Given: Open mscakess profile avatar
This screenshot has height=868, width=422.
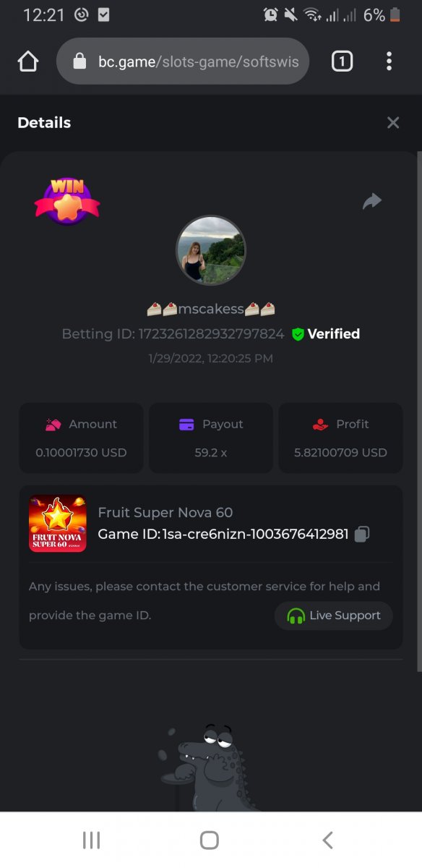Looking at the screenshot, I should pos(211,250).
